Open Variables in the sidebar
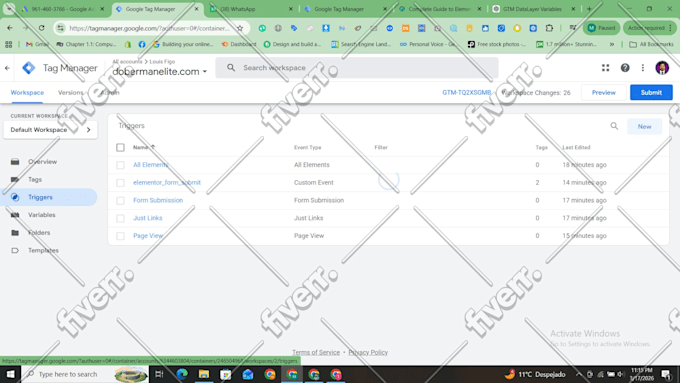The image size is (680, 383). click(42, 215)
